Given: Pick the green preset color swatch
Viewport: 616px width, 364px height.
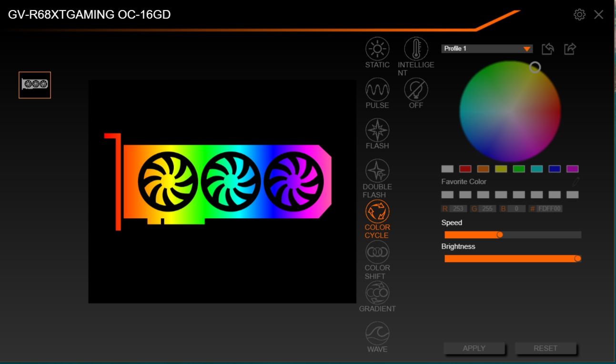Looking at the screenshot, I should [519, 169].
